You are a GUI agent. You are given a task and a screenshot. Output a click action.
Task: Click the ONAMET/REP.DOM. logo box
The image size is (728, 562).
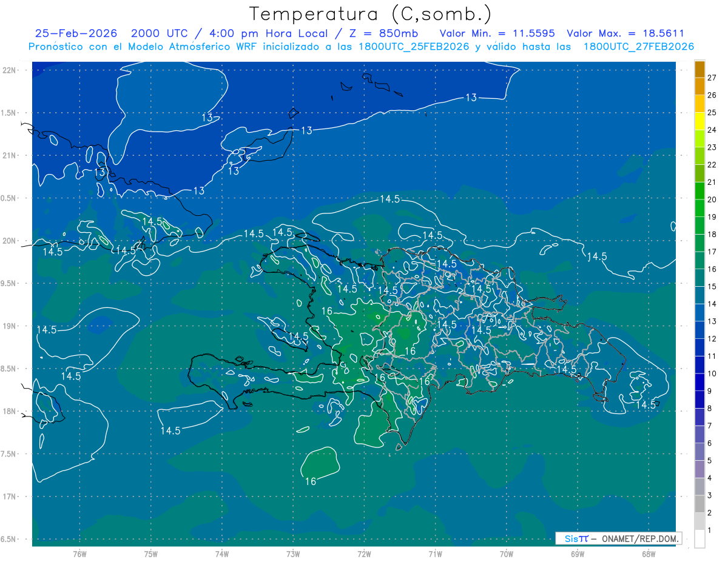619,538
